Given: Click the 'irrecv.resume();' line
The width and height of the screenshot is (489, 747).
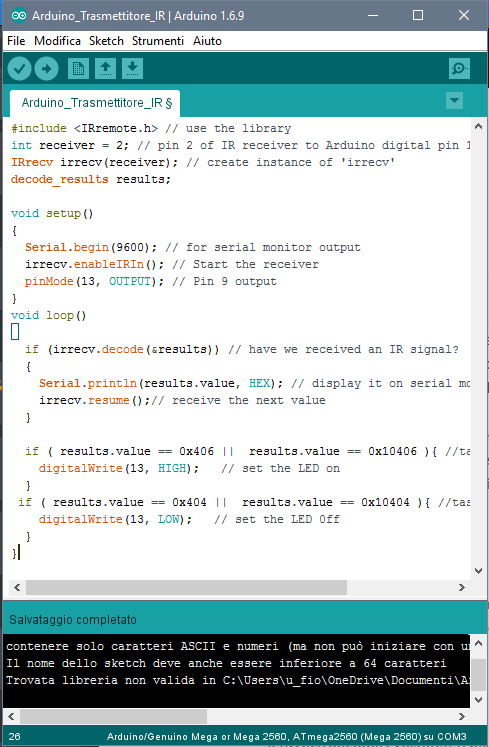Looking at the screenshot, I should click(182, 401).
